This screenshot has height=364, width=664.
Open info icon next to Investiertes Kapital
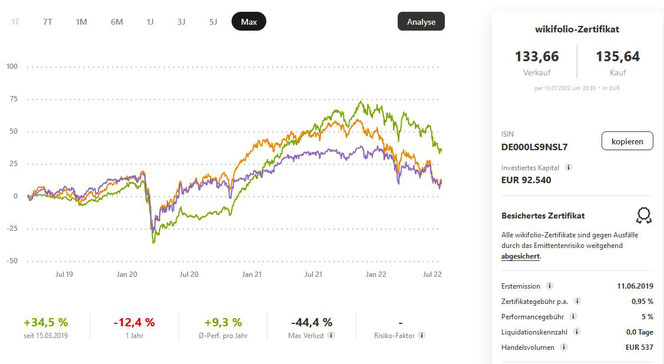569,168
